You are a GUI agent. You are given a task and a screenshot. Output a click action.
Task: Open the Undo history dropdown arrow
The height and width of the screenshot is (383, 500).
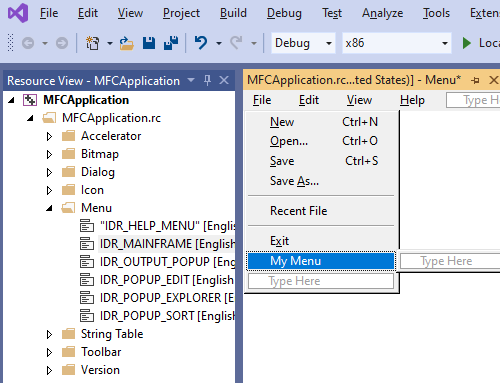point(219,43)
